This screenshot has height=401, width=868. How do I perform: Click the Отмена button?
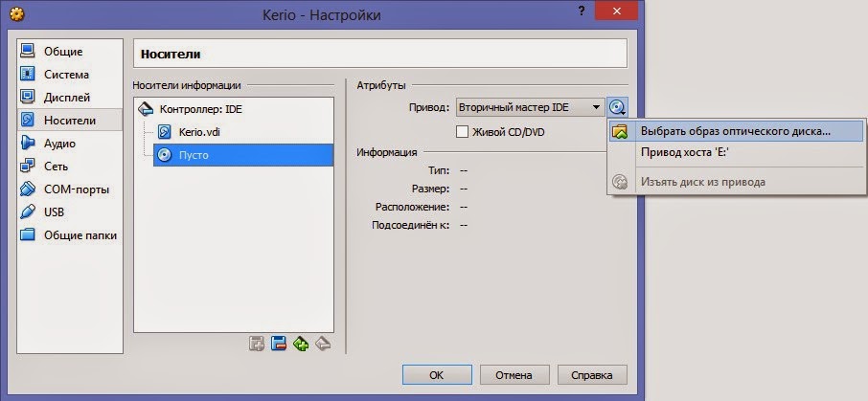(514, 375)
